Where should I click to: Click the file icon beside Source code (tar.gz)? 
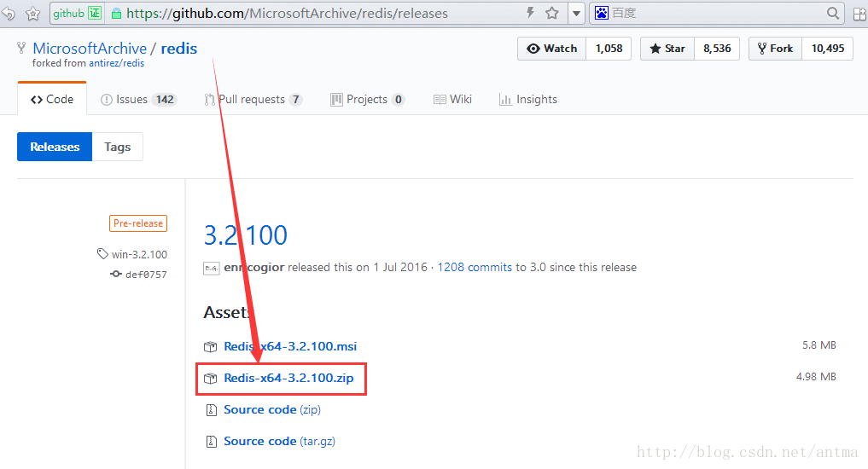211,442
